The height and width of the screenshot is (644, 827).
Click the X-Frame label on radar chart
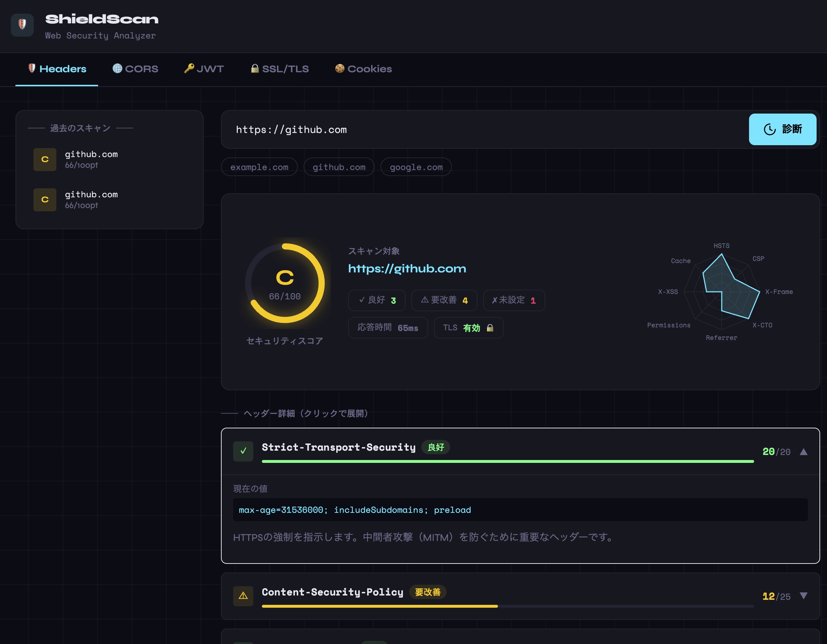coord(779,292)
